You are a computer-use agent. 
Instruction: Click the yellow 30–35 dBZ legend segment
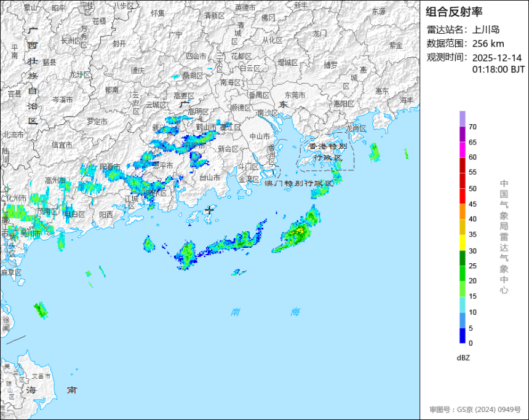(462, 242)
